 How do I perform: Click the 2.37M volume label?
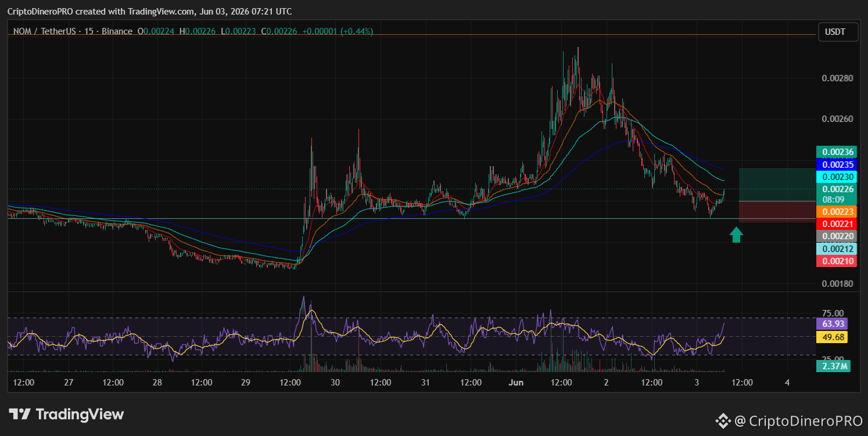[x=833, y=366]
